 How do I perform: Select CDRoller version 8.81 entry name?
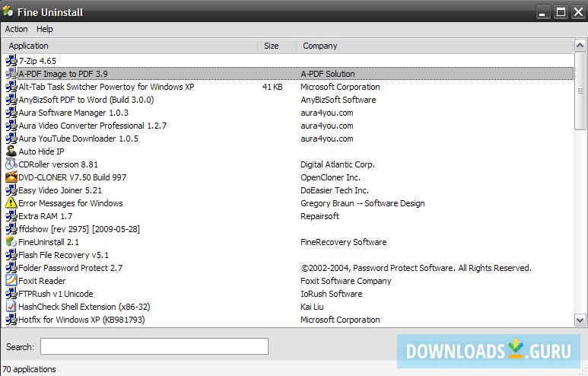tap(58, 164)
